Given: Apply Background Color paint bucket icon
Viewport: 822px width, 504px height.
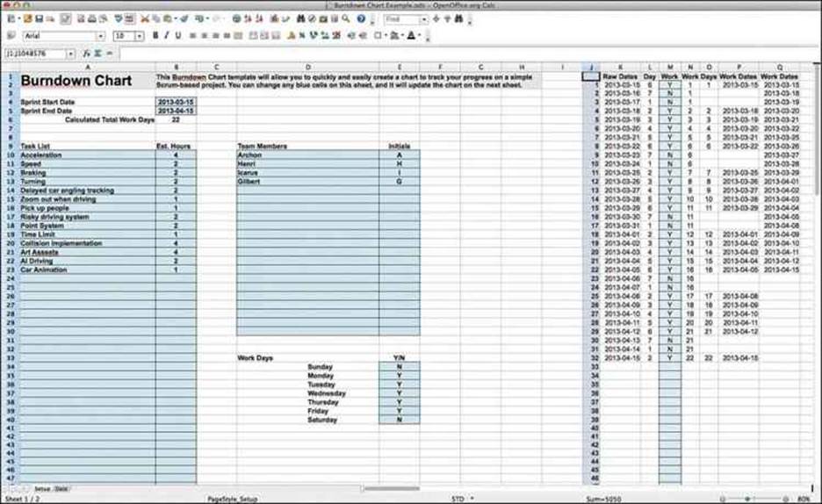Looking at the screenshot, I should 394,36.
